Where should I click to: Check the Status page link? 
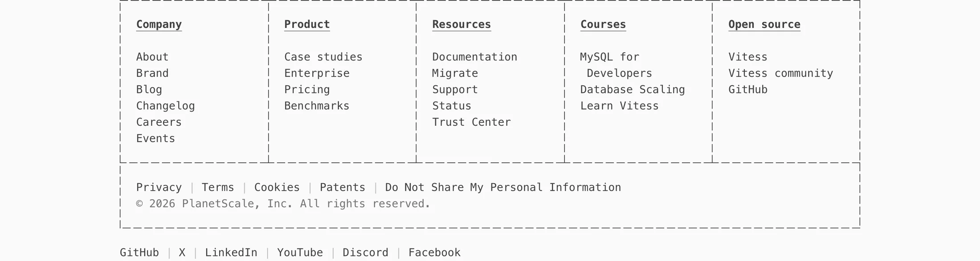tap(452, 106)
